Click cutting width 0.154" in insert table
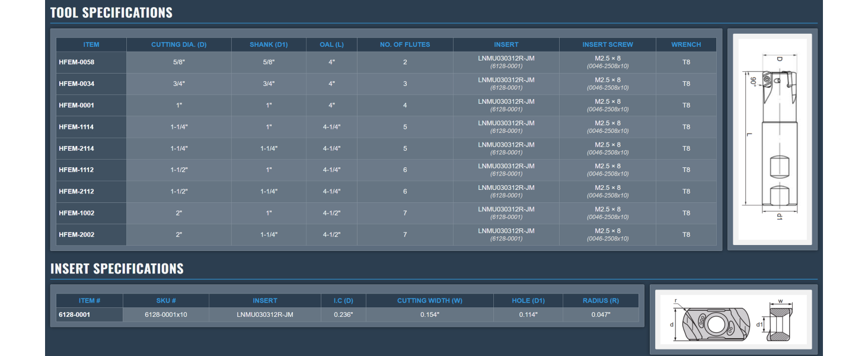 pyautogui.click(x=429, y=314)
